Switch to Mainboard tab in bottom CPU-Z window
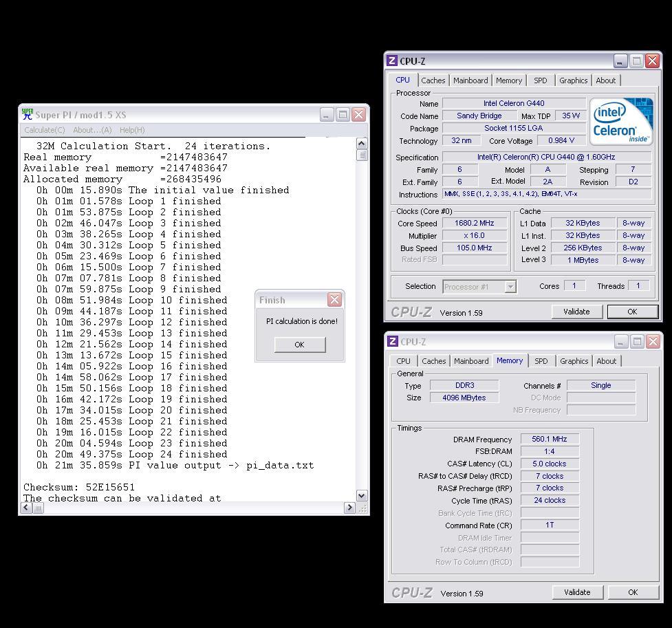Viewport: 672px width, 628px height. (471, 361)
